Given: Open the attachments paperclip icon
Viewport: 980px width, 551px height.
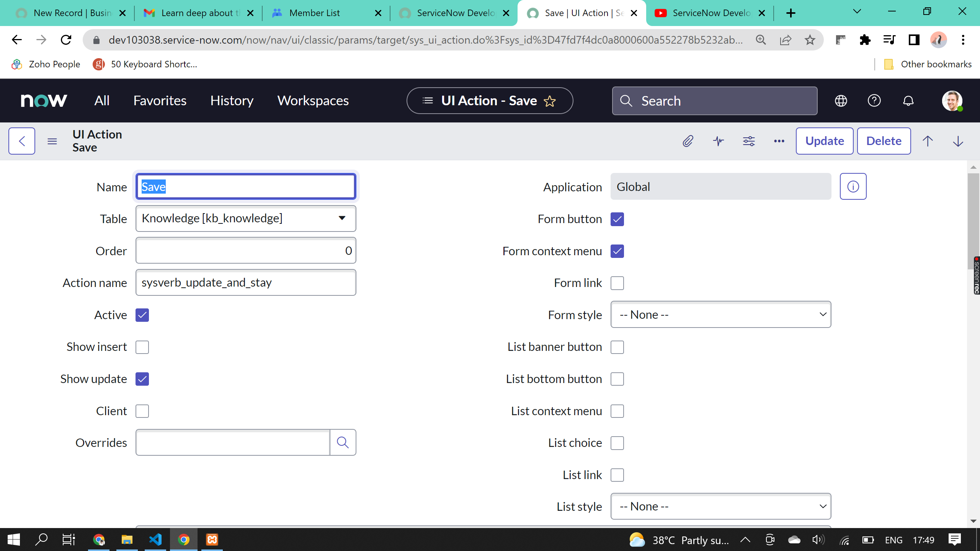Looking at the screenshot, I should pyautogui.click(x=688, y=141).
